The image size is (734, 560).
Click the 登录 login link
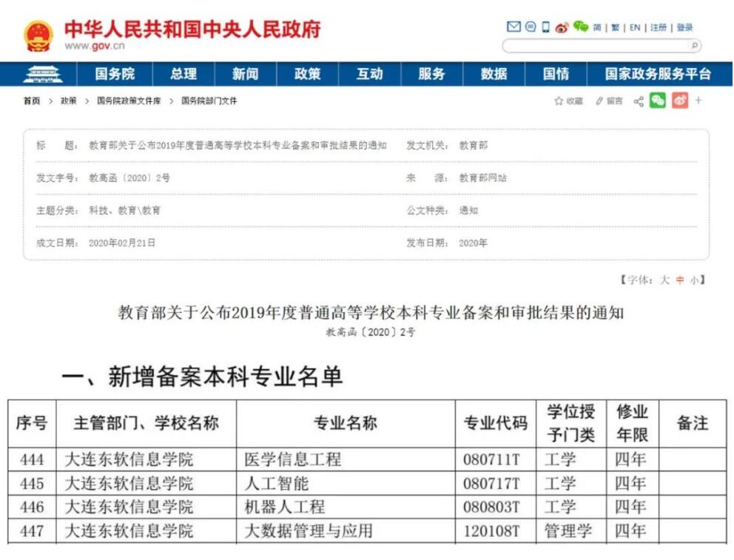[x=684, y=27]
